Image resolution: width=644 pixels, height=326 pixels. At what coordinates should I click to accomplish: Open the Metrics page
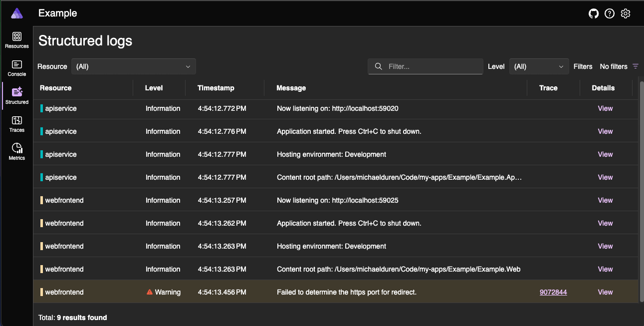(x=17, y=152)
